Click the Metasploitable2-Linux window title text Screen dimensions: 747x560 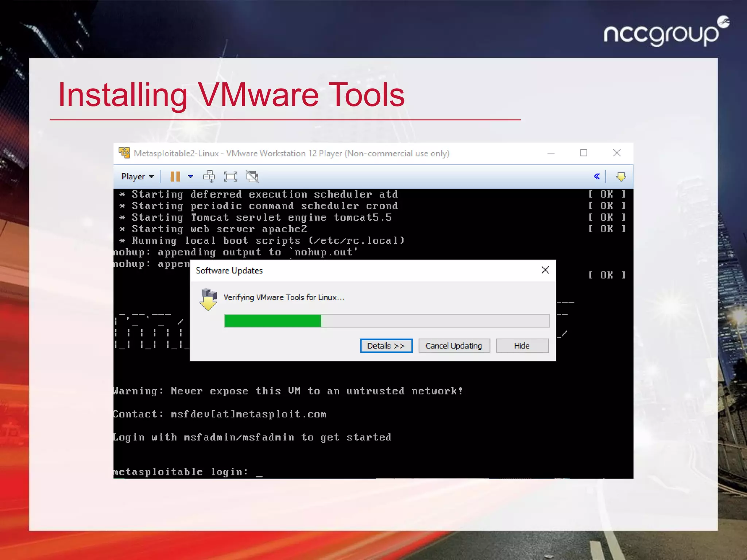pos(291,153)
